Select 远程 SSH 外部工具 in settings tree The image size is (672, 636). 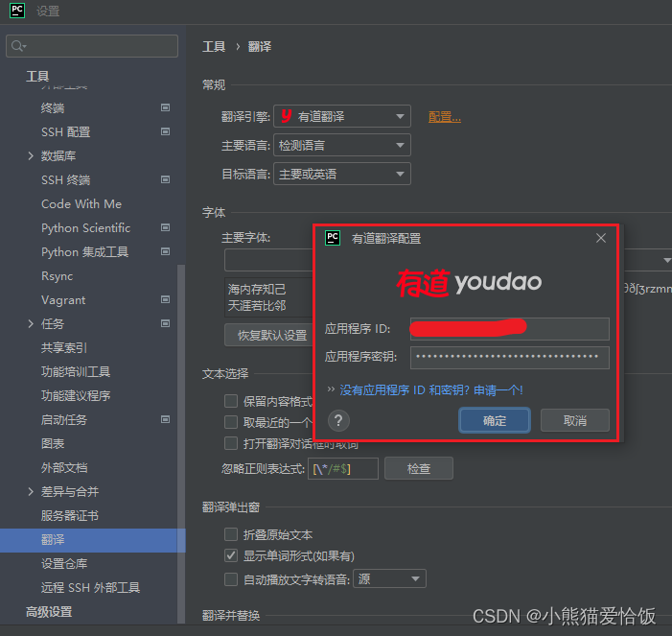90,587
